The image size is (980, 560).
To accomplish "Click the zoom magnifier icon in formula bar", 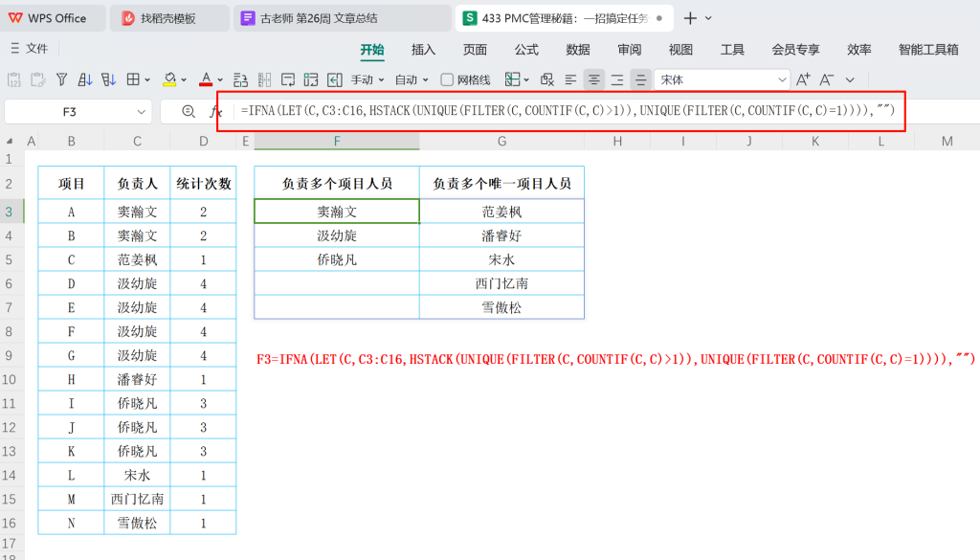I will click(189, 111).
